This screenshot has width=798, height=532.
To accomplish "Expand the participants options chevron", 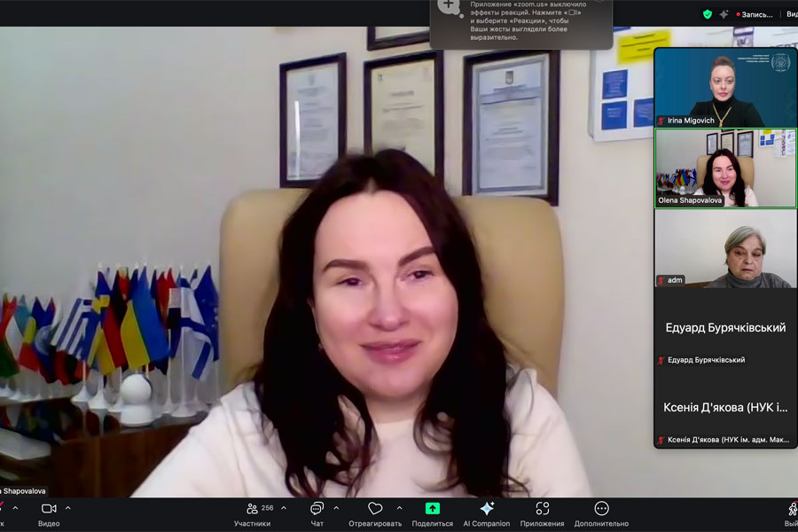I will coord(284,508).
